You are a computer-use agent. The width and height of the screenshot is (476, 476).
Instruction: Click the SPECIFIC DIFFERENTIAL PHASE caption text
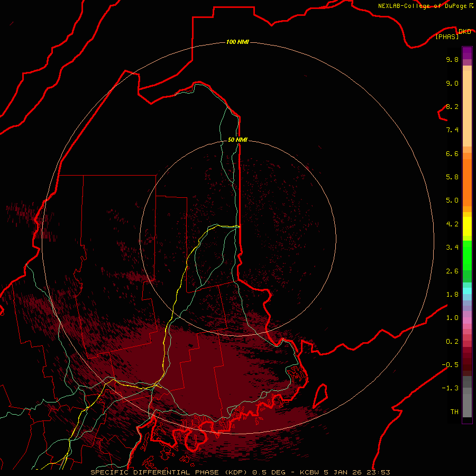154,472
